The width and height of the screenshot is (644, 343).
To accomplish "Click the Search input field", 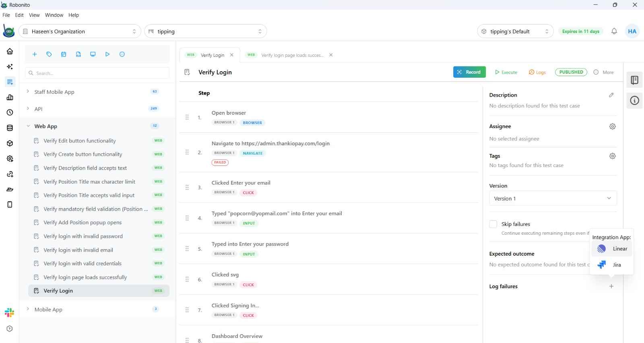I will pyautogui.click(x=97, y=73).
